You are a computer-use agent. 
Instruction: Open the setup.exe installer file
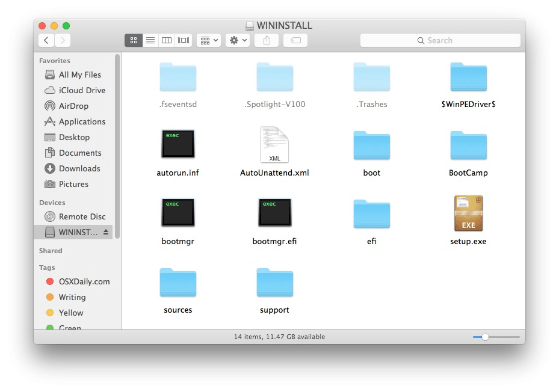[468, 213]
